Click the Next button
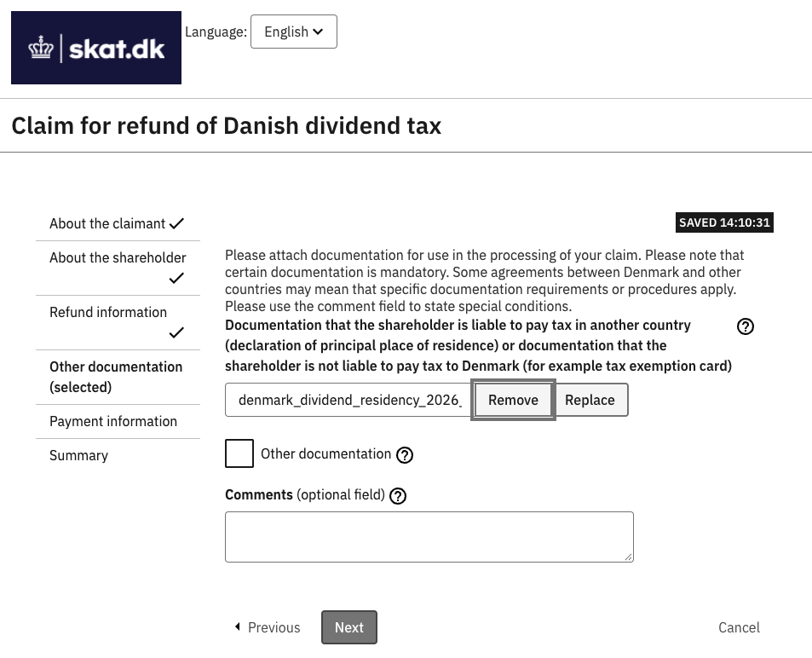Viewport: 812px width, 658px height. point(349,627)
